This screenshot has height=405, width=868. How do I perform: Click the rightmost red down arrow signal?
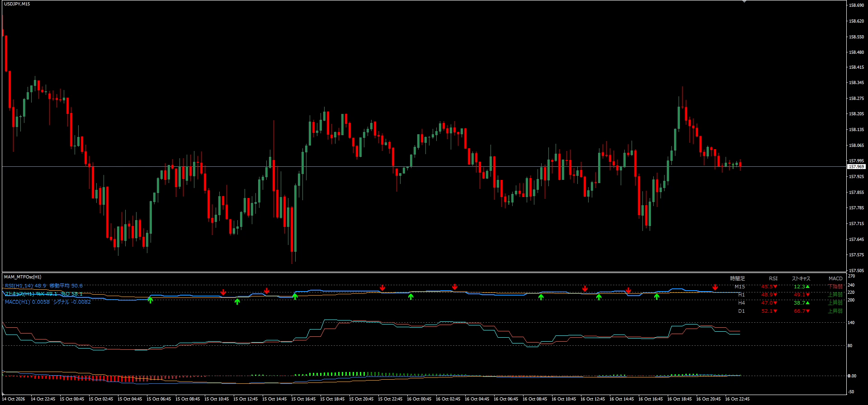coord(715,287)
